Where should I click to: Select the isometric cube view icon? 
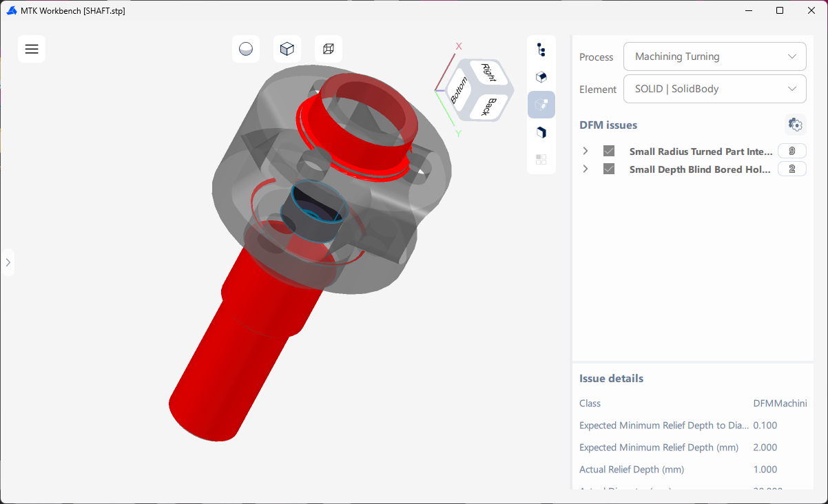point(287,49)
